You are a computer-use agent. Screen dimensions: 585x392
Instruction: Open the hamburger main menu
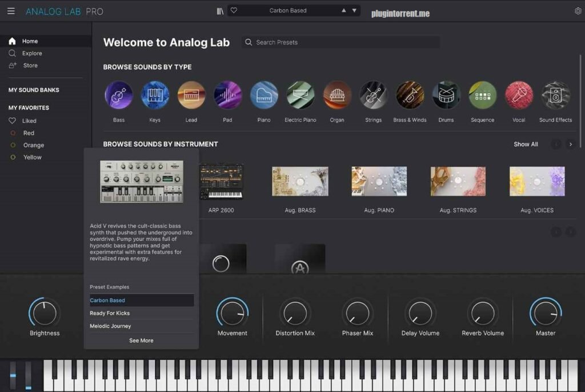click(11, 11)
